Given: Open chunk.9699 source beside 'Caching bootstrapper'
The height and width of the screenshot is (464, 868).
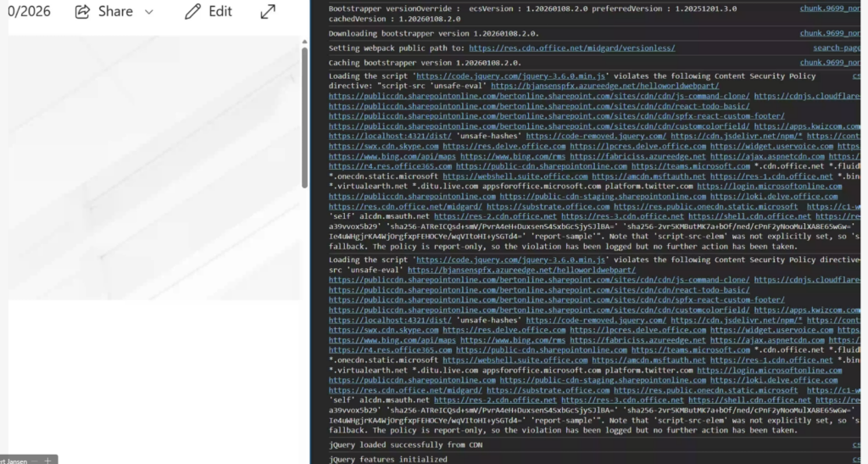Looking at the screenshot, I should 833,62.
